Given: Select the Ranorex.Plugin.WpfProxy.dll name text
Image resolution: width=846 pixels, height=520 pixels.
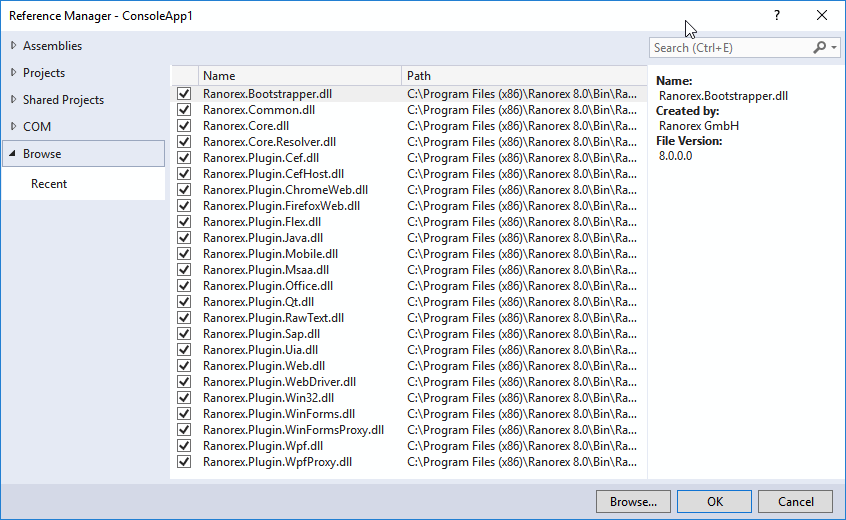Looking at the screenshot, I should click(277, 462).
